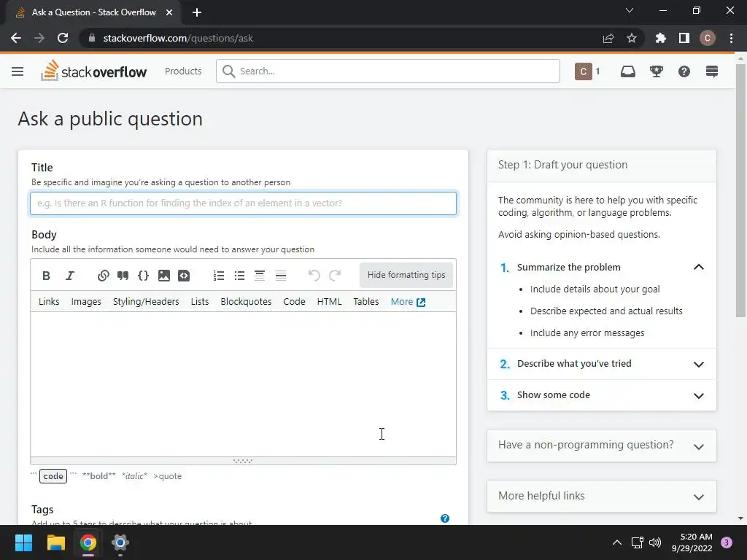
Task: Click inside the Body text area
Action: click(243, 384)
